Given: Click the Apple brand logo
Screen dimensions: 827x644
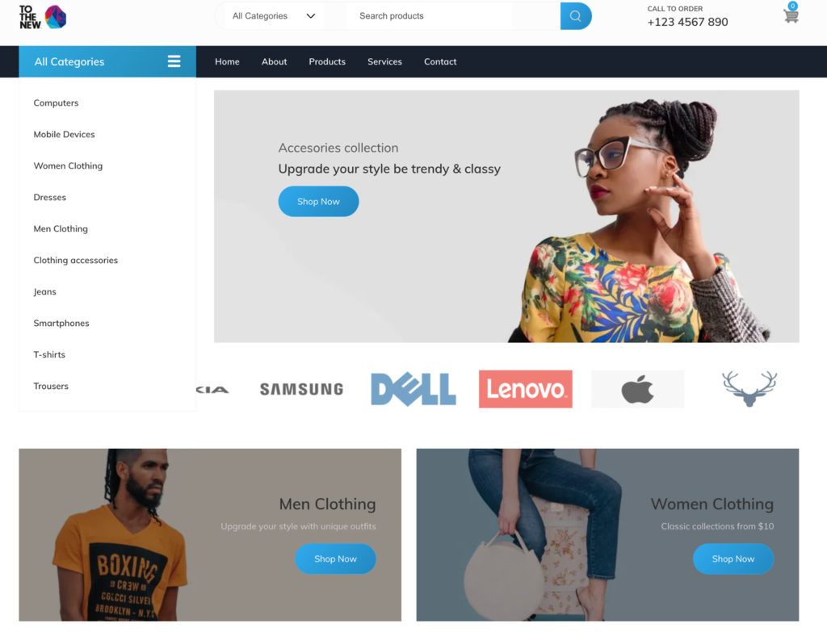Looking at the screenshot, I should click(638, 390).
